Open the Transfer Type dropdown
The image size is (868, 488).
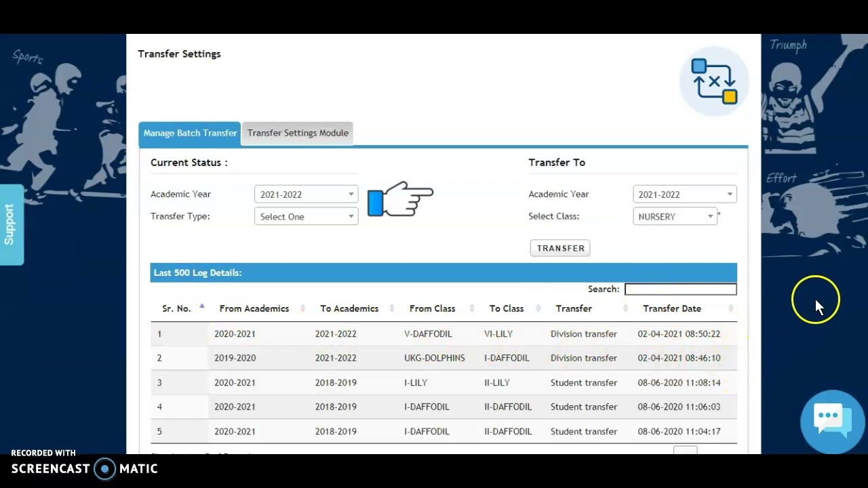(307, 217)
